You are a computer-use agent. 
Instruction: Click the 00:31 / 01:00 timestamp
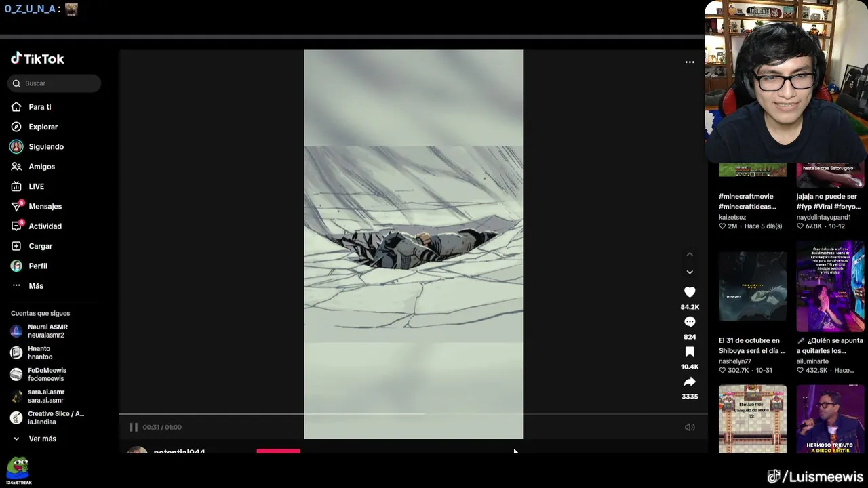pyautogui.click(x=162, y=427)
